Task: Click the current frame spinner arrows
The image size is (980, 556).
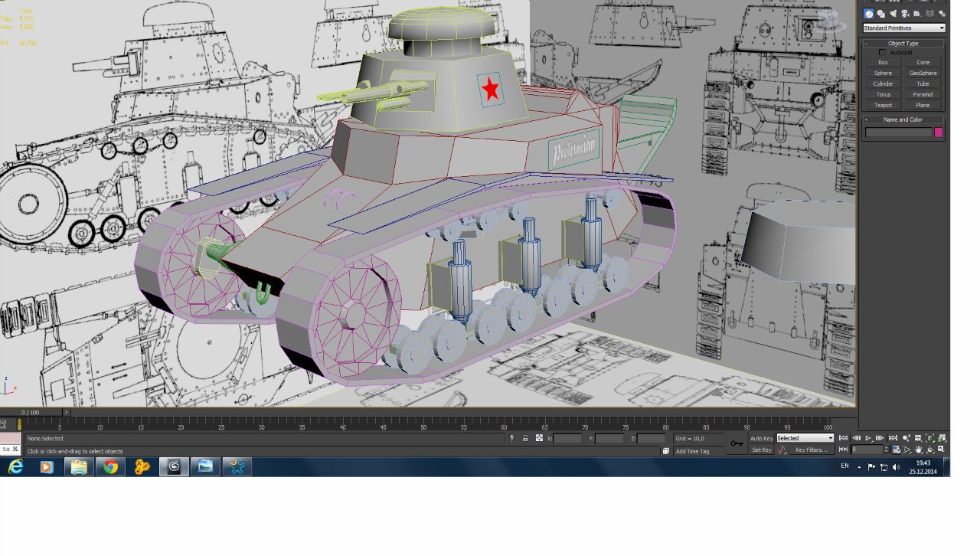Action: pyautogui.click(x=887, y=450)
